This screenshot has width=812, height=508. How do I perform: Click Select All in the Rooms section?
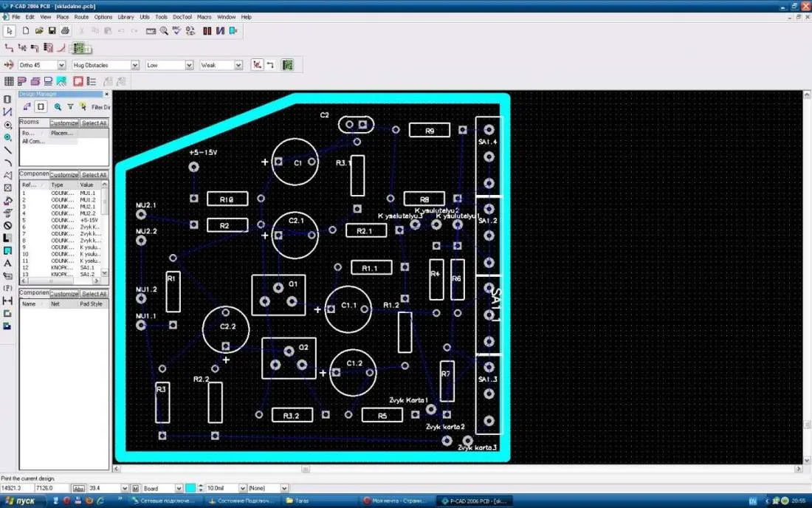click(94, 123)
